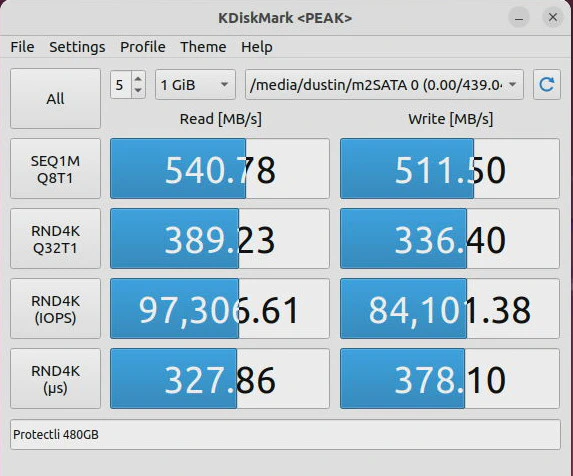Open the Theme menu
This screenshot has height=476, width=573.
pos(203,47)
